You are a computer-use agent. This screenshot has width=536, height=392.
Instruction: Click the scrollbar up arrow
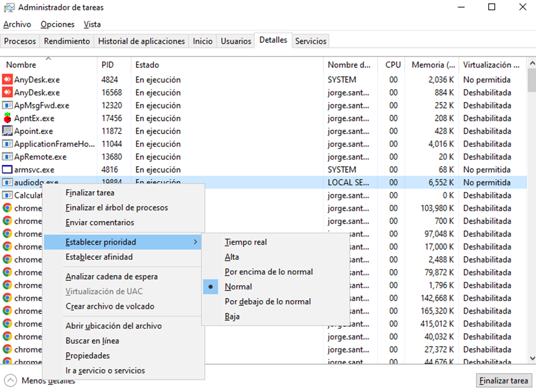click(x=532, y=63)
